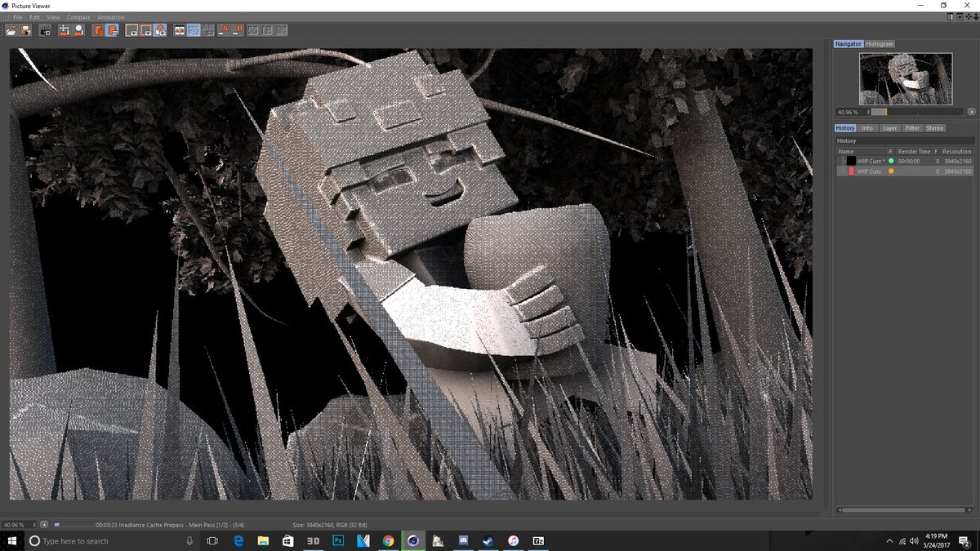Click the bottom-left zoom percentage field
This screenshot has width=980, height=551.
[x=16, y=524]
